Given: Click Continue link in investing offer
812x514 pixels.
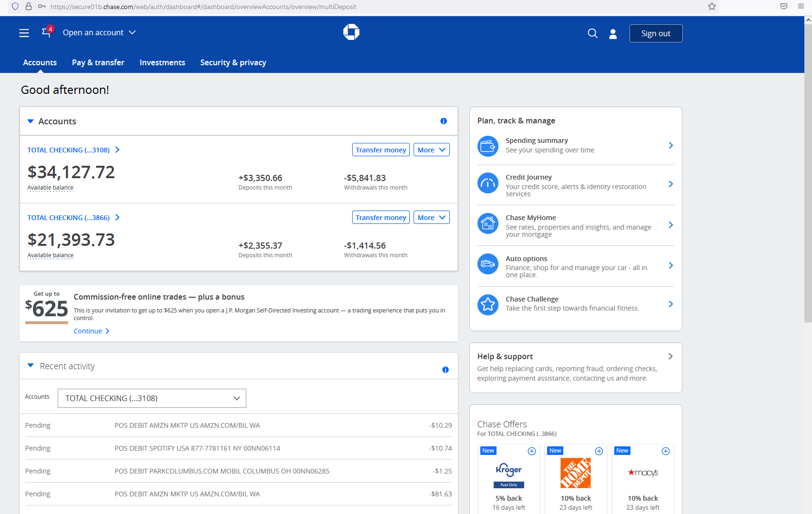Looking at the screenshot, I should point(91,331).
